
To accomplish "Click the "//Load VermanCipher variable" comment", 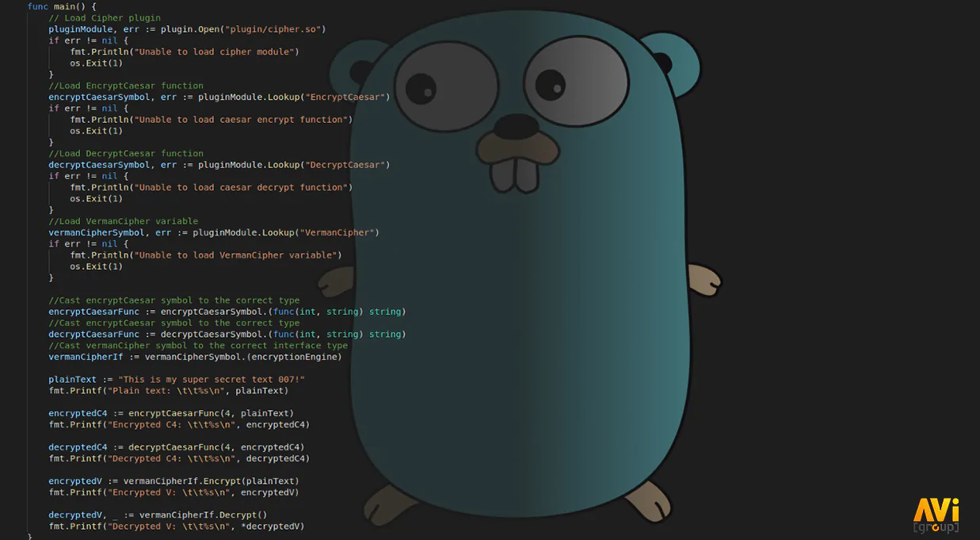I will pyautogui.click(x=124, y=221).
